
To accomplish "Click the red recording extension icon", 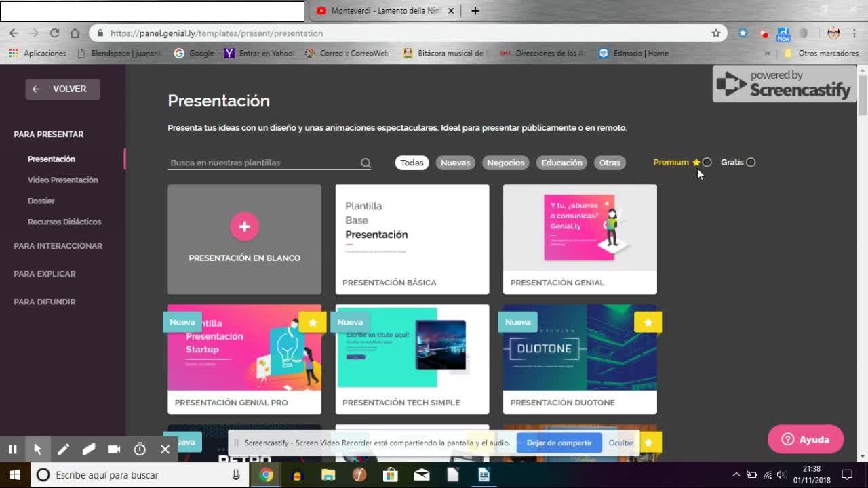I will pos(764,33).
